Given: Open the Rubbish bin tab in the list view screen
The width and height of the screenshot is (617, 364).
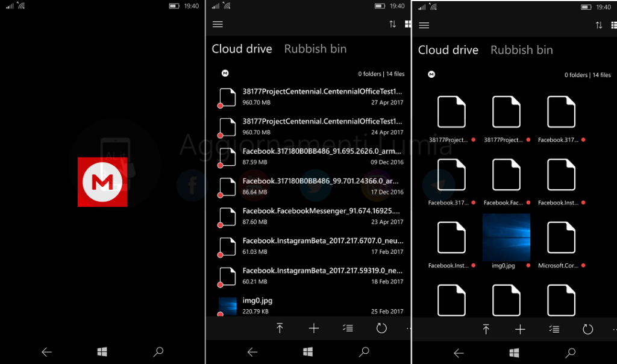Looking at the screenshot, I should [x=316, y=49].
